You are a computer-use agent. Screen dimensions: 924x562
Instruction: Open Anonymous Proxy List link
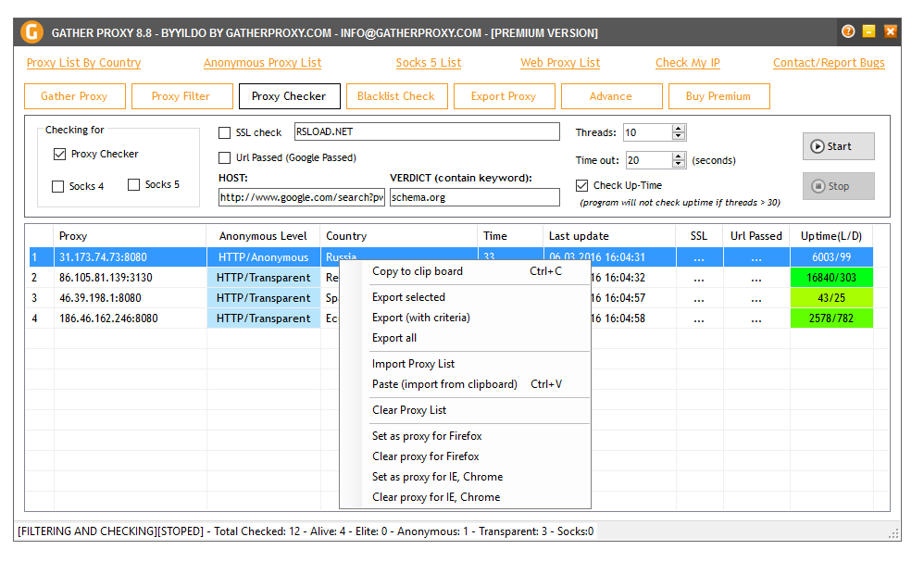tap(262, 62)
